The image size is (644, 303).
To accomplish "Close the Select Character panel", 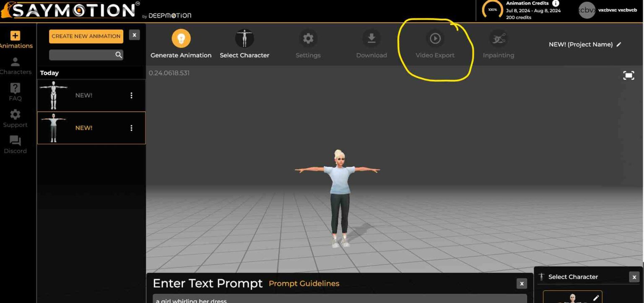I will (634, 277).
